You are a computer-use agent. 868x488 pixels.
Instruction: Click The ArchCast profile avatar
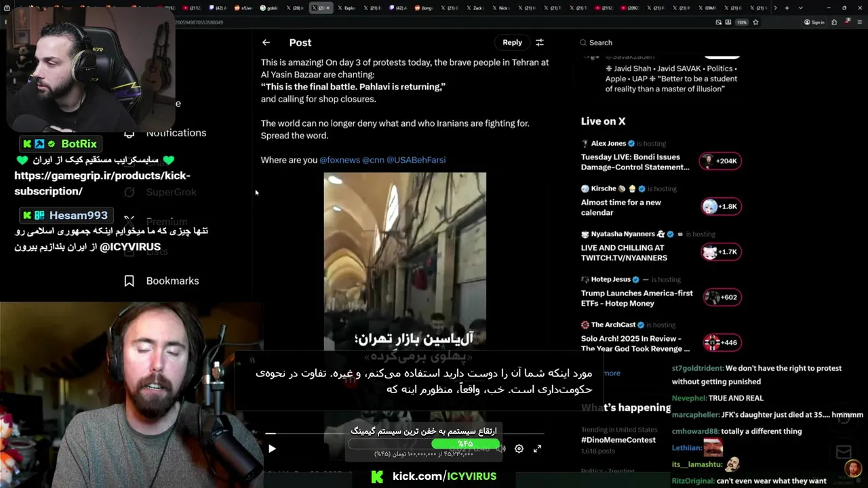point(585,325)
